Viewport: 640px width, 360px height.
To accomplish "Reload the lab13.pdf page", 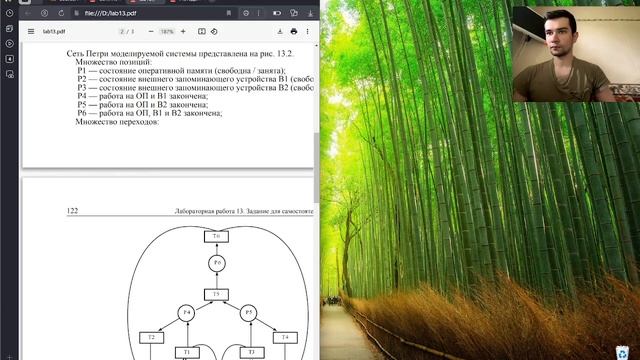I will 61,13.
